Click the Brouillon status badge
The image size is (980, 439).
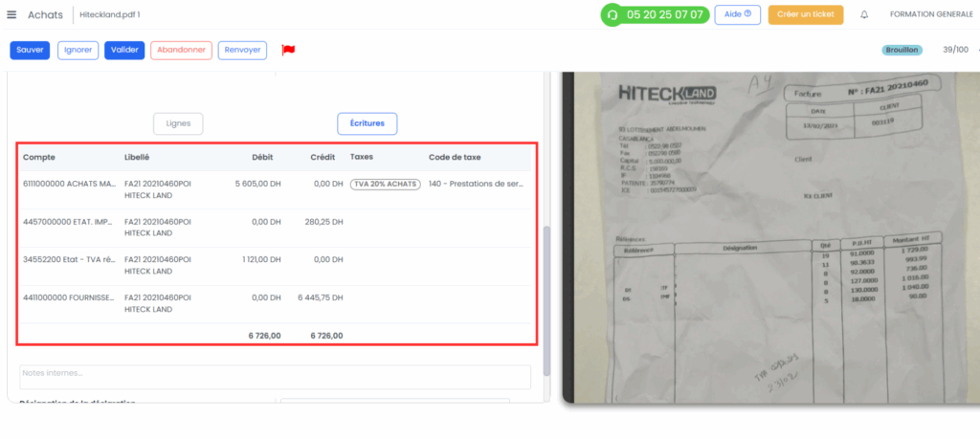(x=902, y=50)
